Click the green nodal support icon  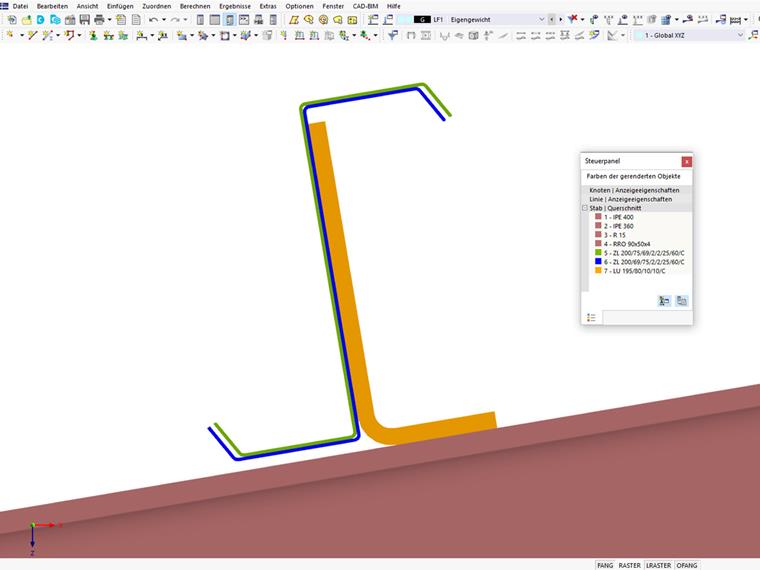point(94,35)
